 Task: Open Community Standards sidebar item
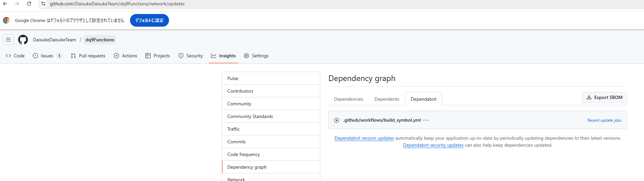click(x=271, y=116)
